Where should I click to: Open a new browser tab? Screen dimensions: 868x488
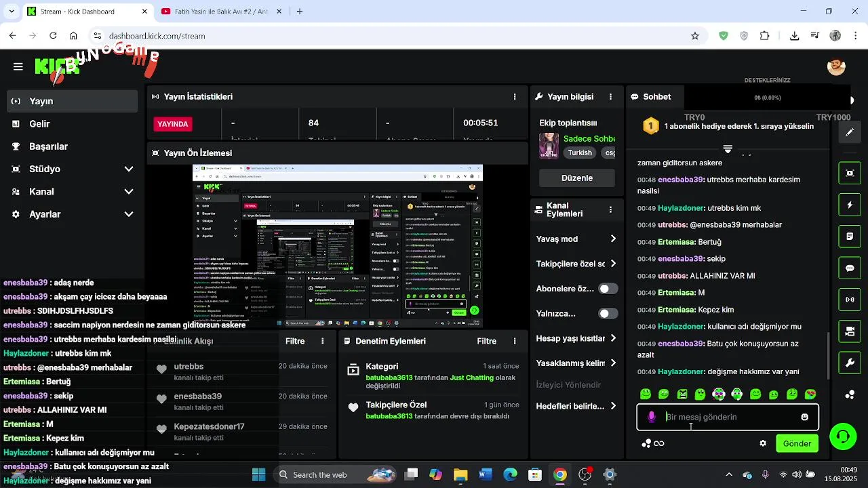[x=300, y=12]
